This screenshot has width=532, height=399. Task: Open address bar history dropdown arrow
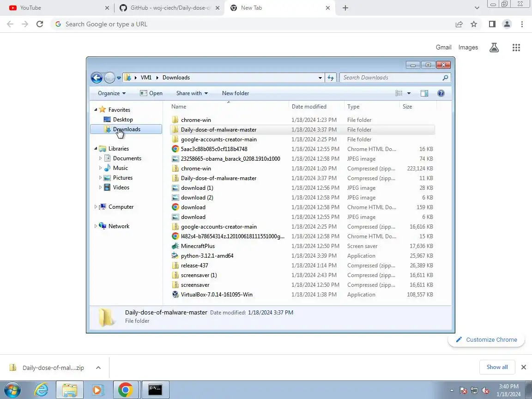(x=320, y=78)
